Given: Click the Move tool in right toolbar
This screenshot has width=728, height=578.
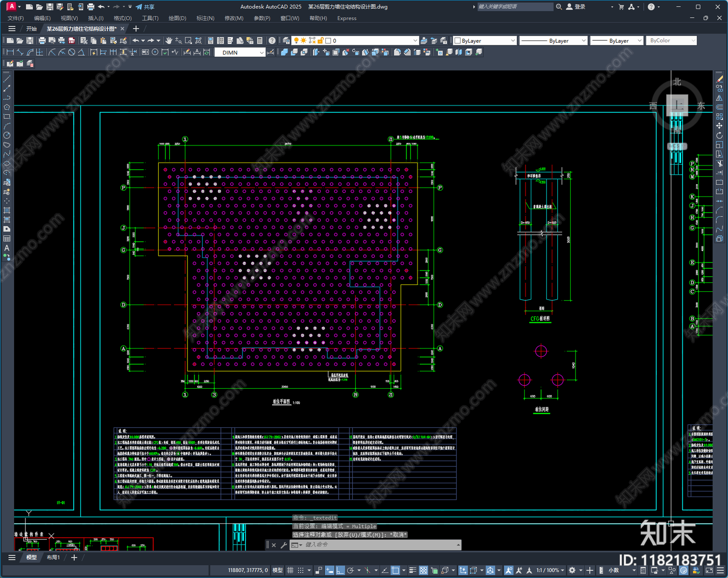Looking at the screenshot, I should 719,126.
